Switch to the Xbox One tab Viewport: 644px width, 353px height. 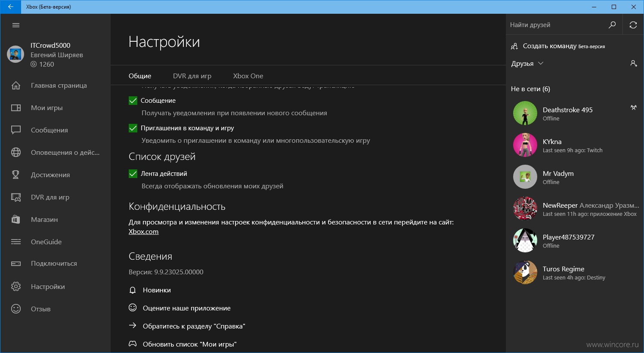tap(248, 76)
